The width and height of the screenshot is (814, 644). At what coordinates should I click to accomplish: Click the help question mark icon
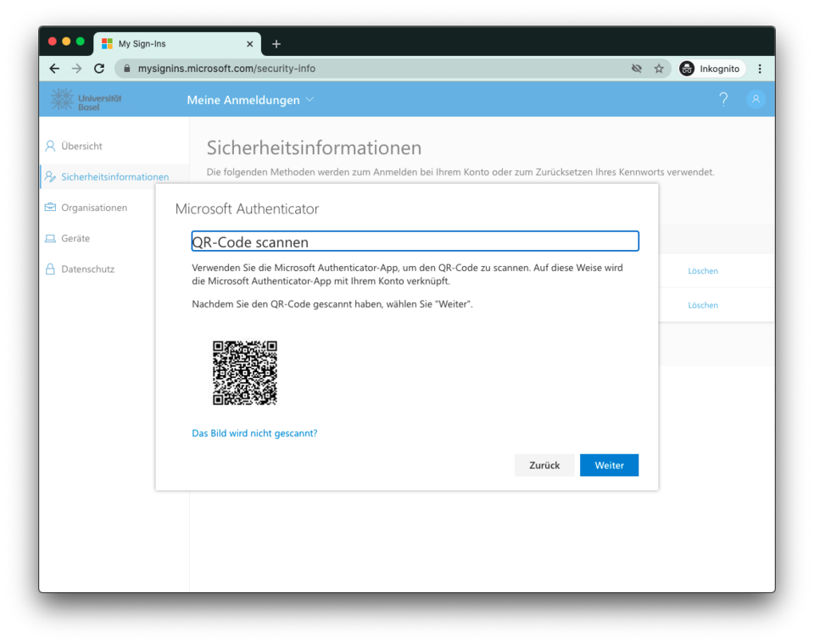coord(723,99)
